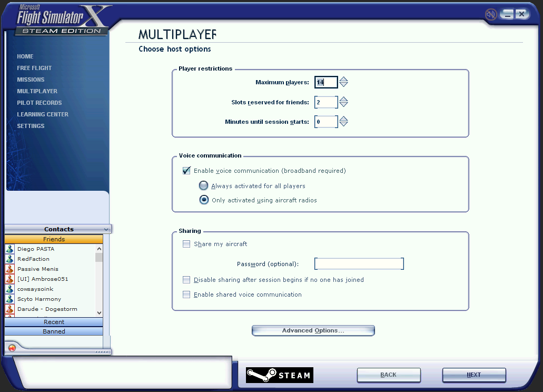Screen dimensions: 543x392
Task: Toggle Enable voice communication checkbox
Action: point(186,171)
